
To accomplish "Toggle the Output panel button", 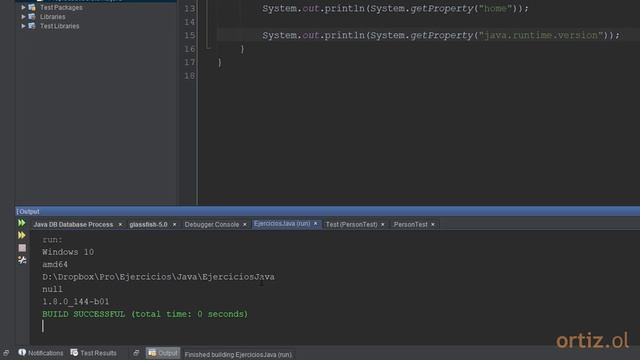I will [x=163, y=353].
